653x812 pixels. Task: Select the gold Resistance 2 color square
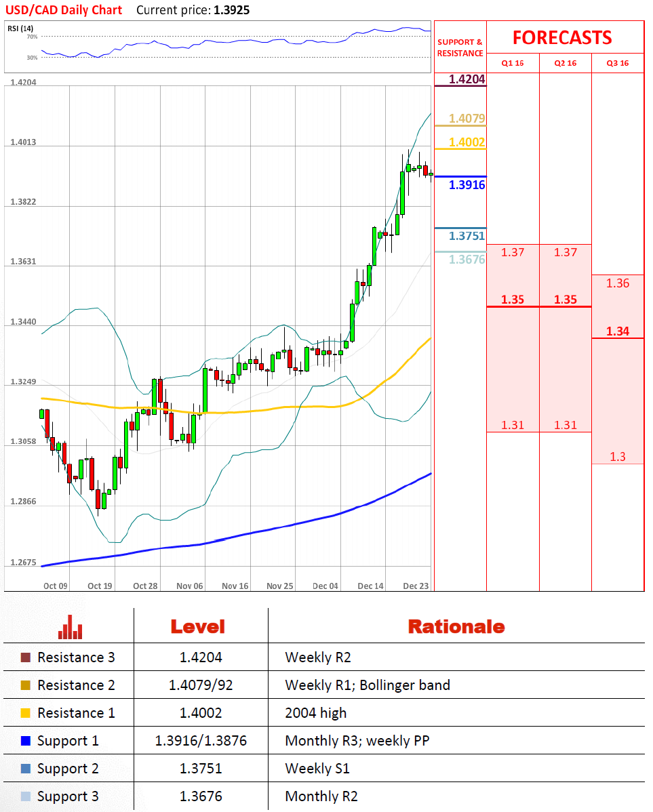click(26, 685)
